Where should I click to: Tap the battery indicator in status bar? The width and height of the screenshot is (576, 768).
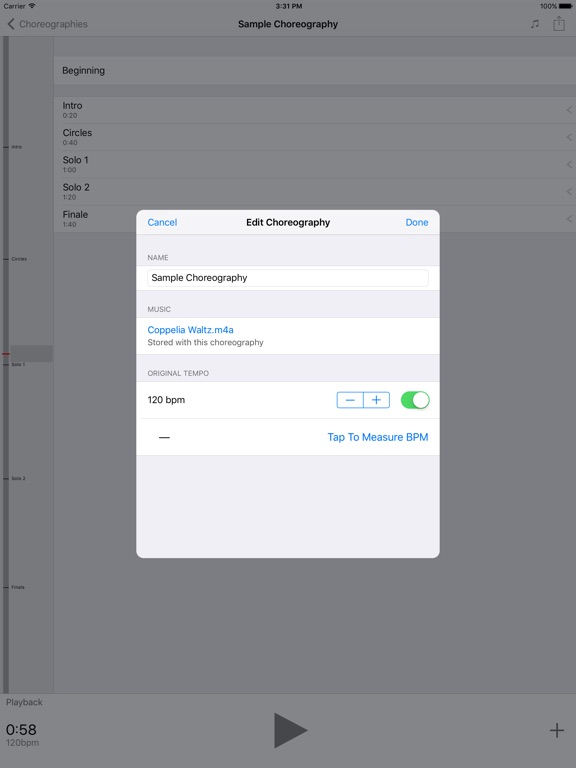coord(565,6)
